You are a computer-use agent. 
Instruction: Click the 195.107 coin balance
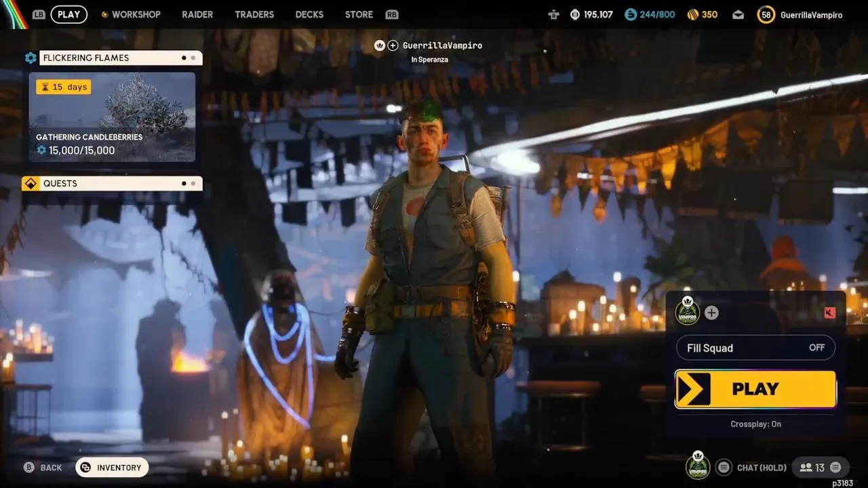(598, 14)
